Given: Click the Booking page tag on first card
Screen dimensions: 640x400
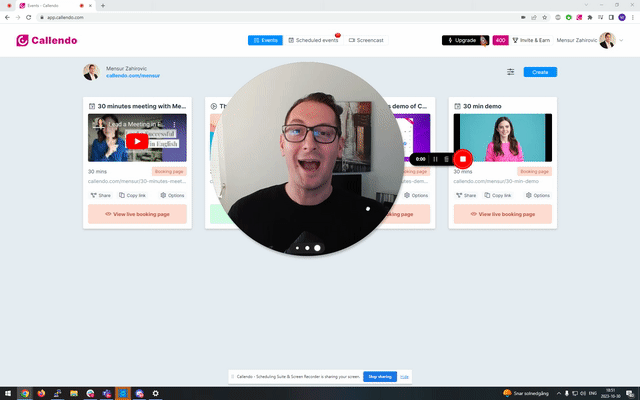Looking at the screenshot, I should point(169,171).
